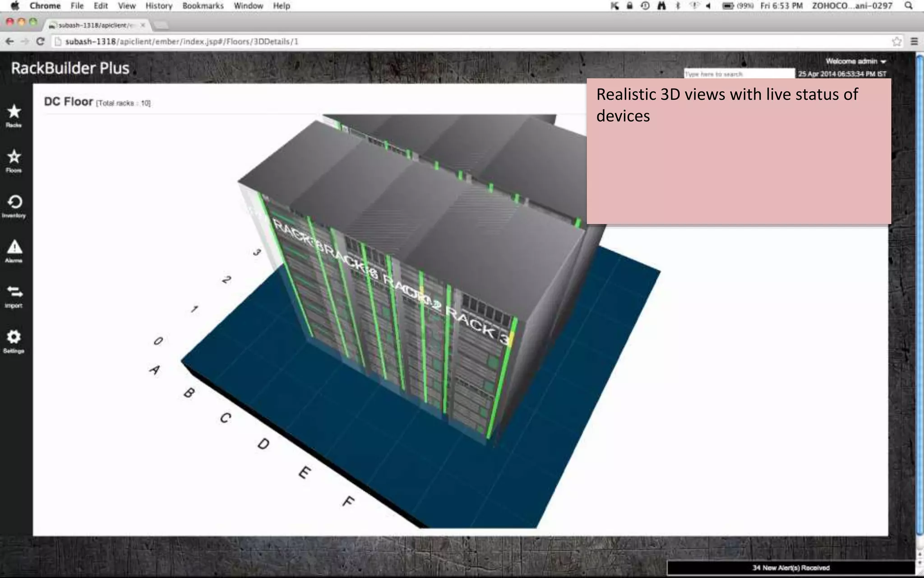This screenshot has height=578, width=924.
Task: Click the volume menu bar icon
Action: point(708,6)
